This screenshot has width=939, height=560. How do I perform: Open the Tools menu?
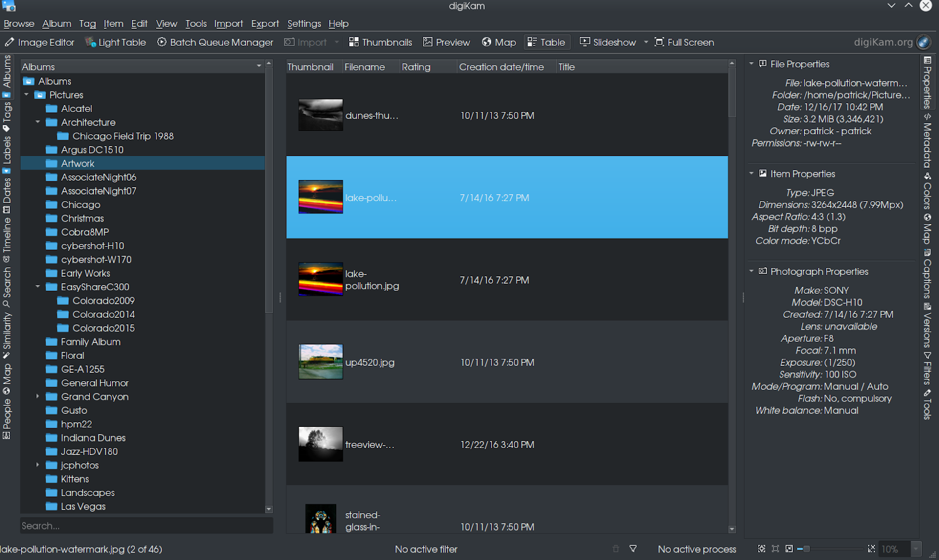click(x=196, y=23)
